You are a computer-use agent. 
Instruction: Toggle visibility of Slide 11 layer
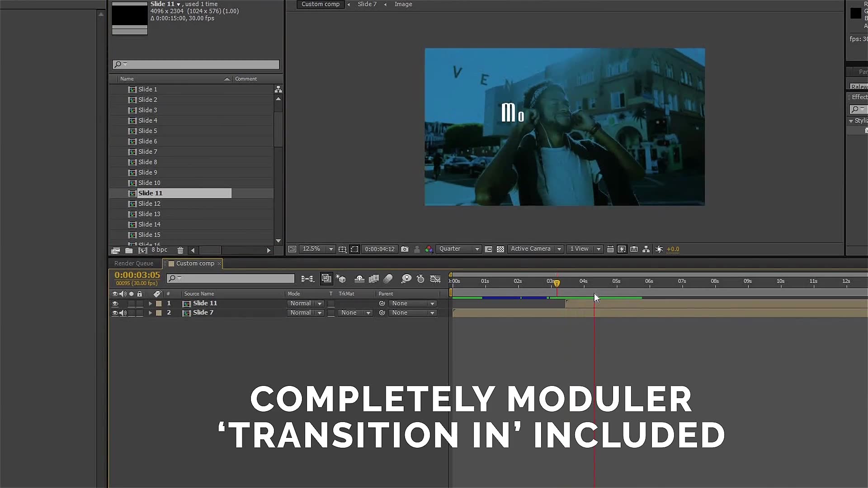pyautogui.click(x=115, y=303)
